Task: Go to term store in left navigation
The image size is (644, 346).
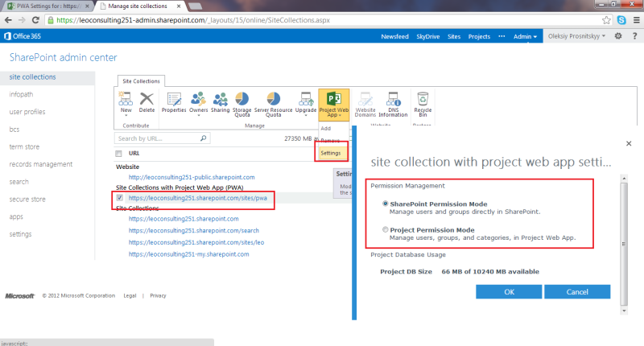Action: (24, 147)
